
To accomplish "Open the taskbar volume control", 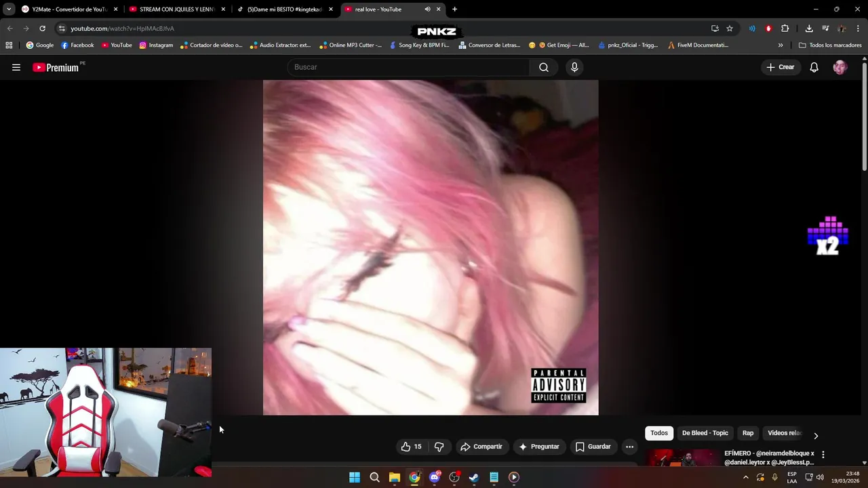I will pos(820,477).
